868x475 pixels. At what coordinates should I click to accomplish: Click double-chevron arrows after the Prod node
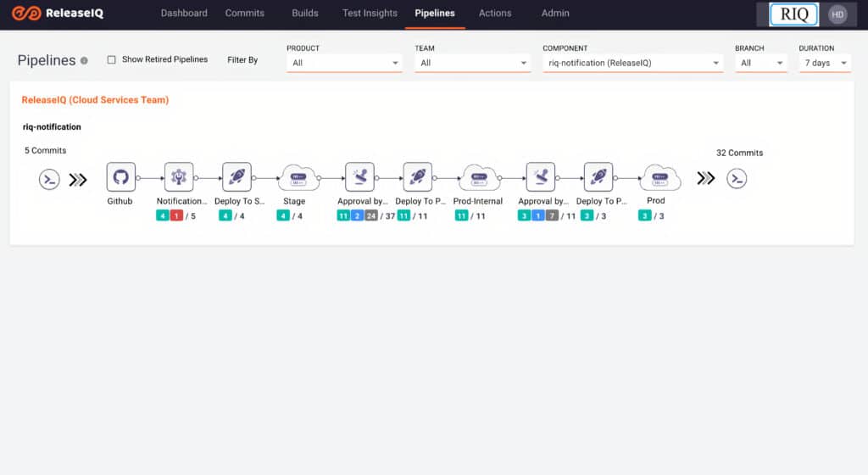(706, 178)
